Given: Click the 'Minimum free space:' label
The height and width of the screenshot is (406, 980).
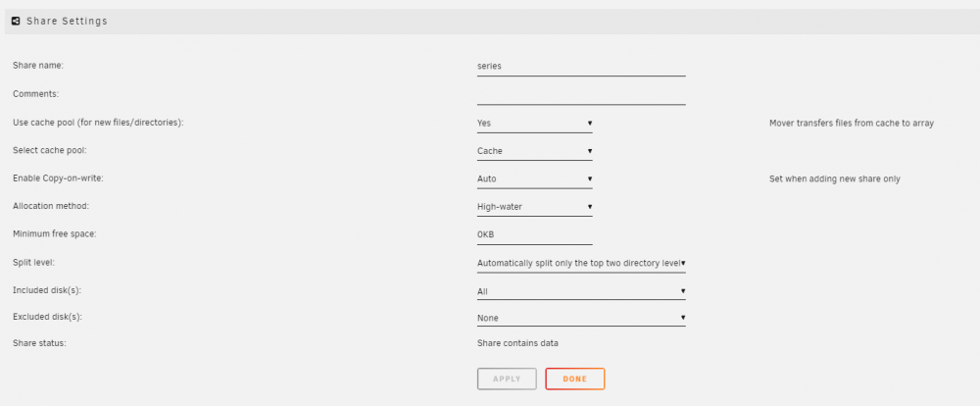Looking at the screenshot, I should click(55, 234).
